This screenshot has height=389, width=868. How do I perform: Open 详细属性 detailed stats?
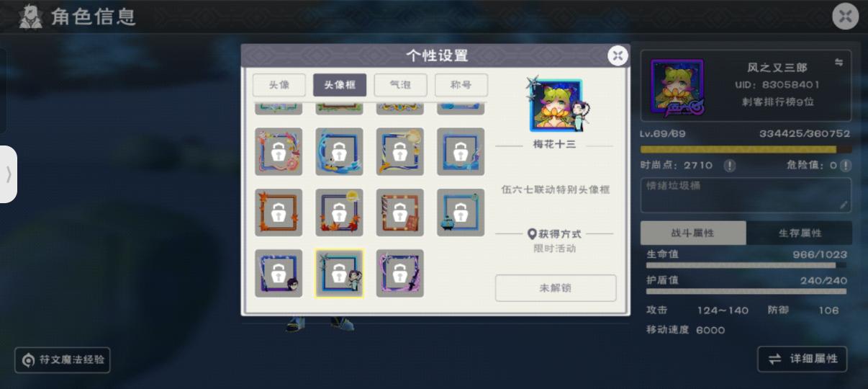click(803, 359)
